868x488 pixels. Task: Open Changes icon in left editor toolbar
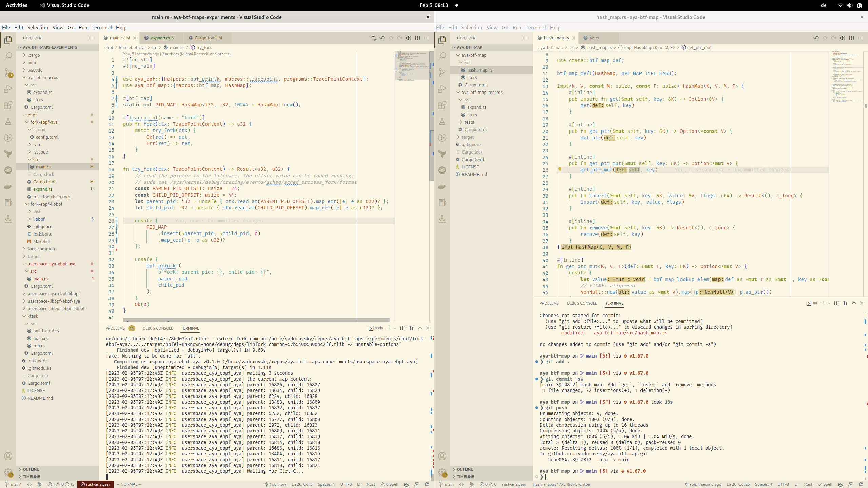(x=373, y=38)
